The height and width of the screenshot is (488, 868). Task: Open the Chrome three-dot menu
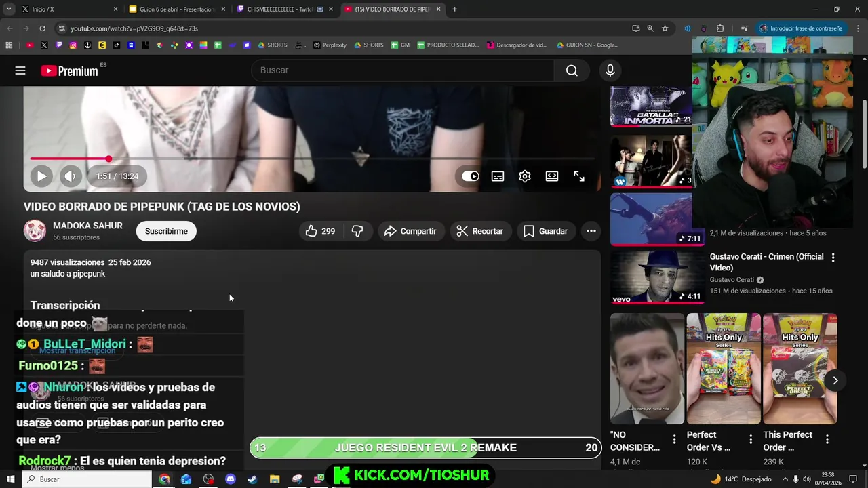[x=857, y=28]
